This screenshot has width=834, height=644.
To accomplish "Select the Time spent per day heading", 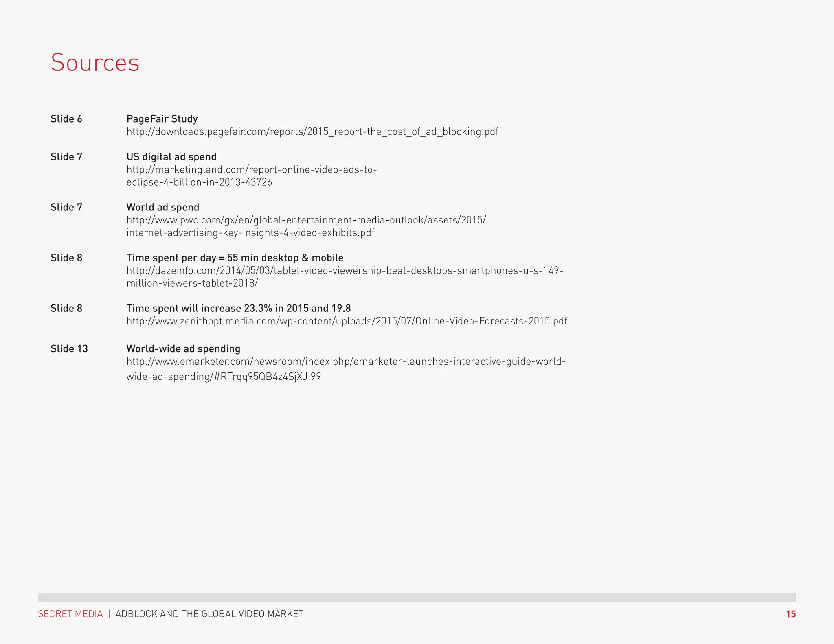I will pos(235,258).
